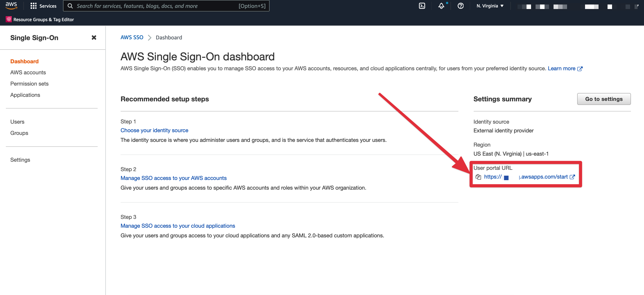Click the search magnifier icon
Image resolution: width=644 pixels, height=295 pixels.
pyautogui.click(x=70, y=6)
